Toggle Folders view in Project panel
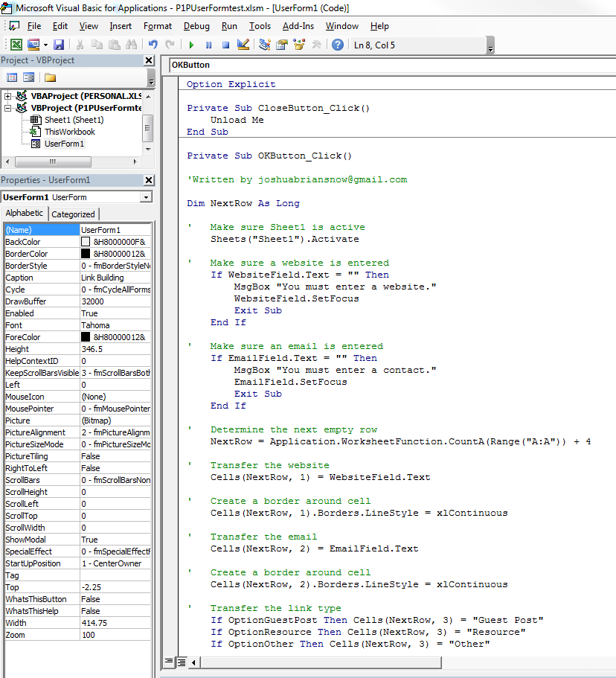The width and height of the screenshot is (616, 678). (50, 77)
